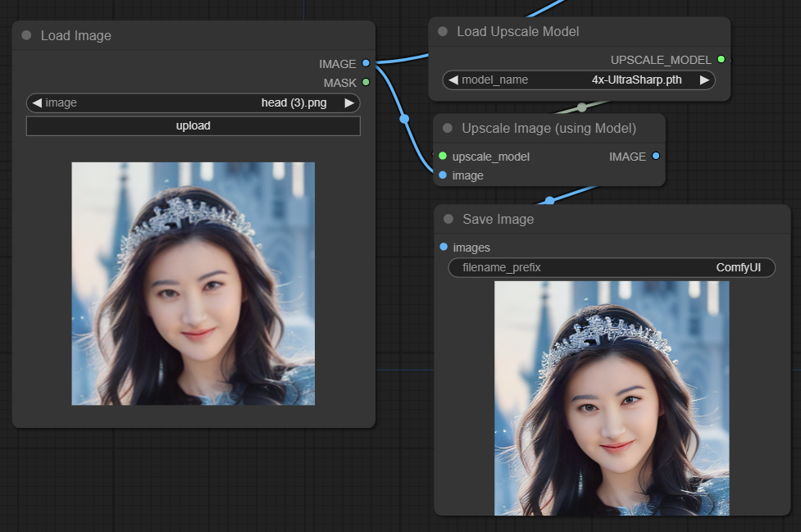Click the Upscale Image (using Model) title

(x=548, y=128)
